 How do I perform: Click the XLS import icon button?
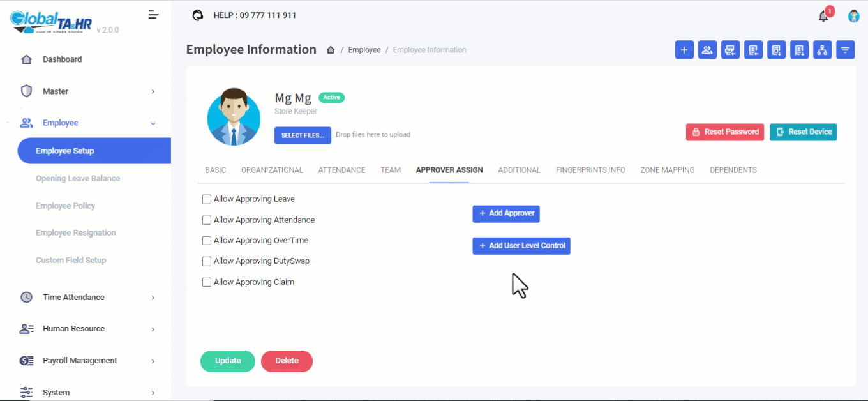[730, 50]
